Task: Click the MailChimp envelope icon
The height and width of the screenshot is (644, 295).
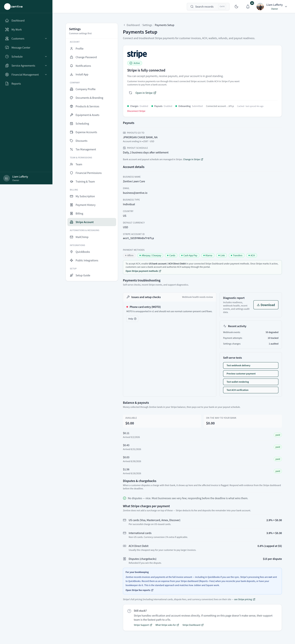Action: 71,237
